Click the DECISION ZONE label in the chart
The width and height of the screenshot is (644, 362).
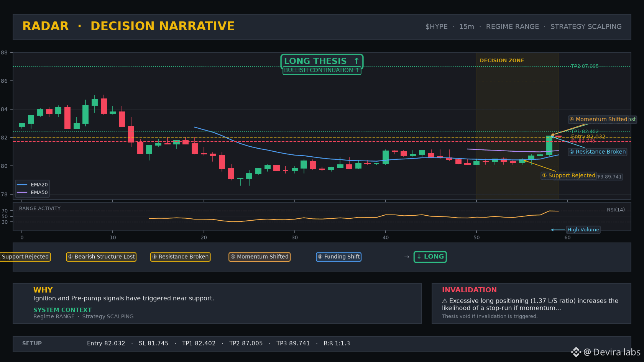click(x=502, y=61)
